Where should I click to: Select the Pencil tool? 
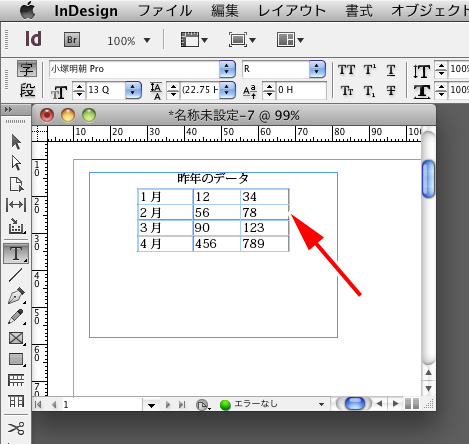16,317
